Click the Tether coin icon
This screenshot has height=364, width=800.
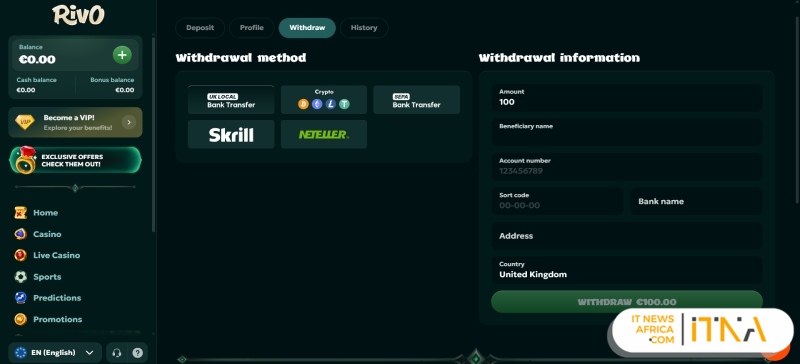(344, 104)
